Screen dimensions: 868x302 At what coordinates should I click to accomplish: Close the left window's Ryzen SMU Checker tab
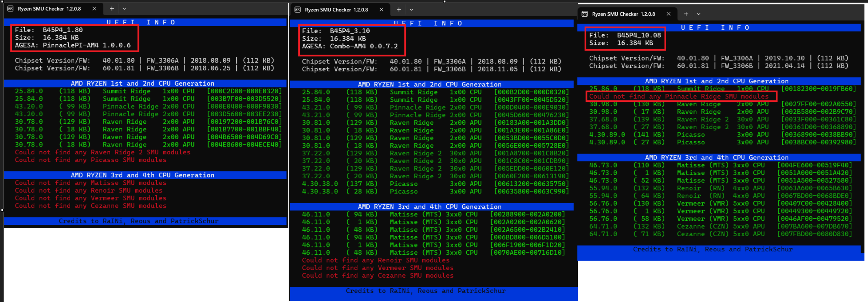point(94,8)
